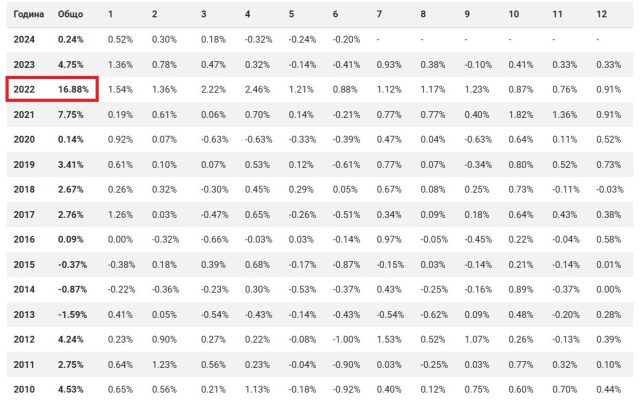
Task: Click the 2023 total value 4.75%
Action: coord(71,64)
